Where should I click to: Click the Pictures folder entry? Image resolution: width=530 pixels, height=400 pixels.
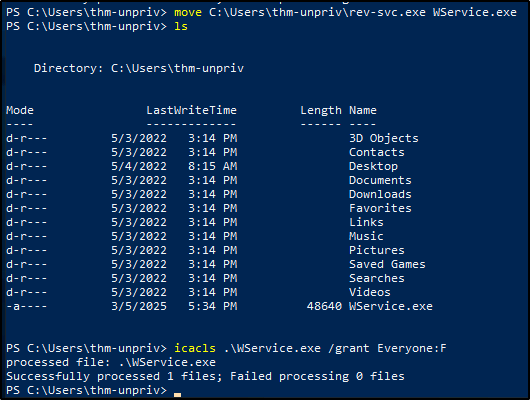click(x=377, y=250)
